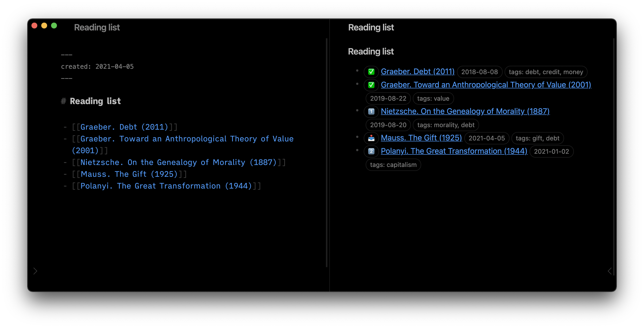
Task: Click the preview pane Reading list title
Action: pos(371,27)
